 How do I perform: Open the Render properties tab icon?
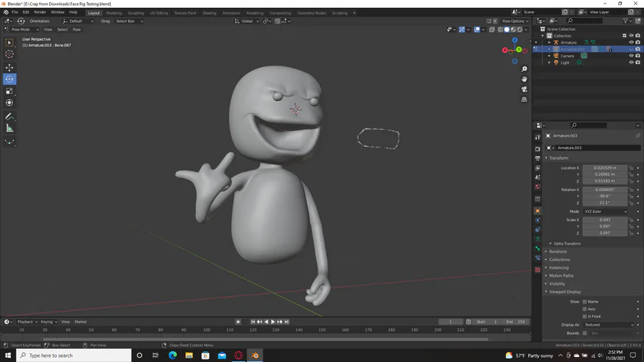click(537, 149)
